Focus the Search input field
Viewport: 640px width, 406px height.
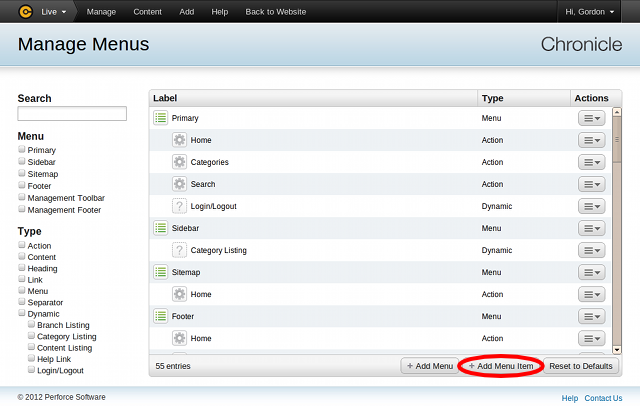click(72, 114)
